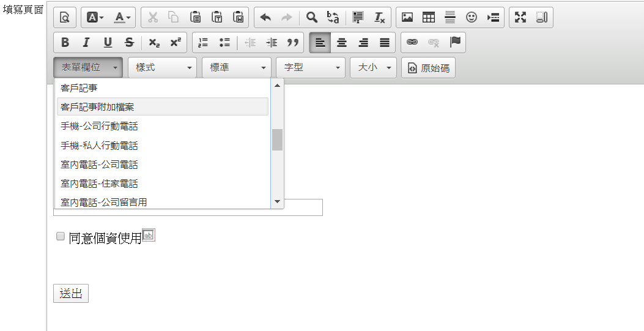Viewport: 644px width, 331px height.
Task: Open the 字型 font dropdown
Action: coord(311,67)
